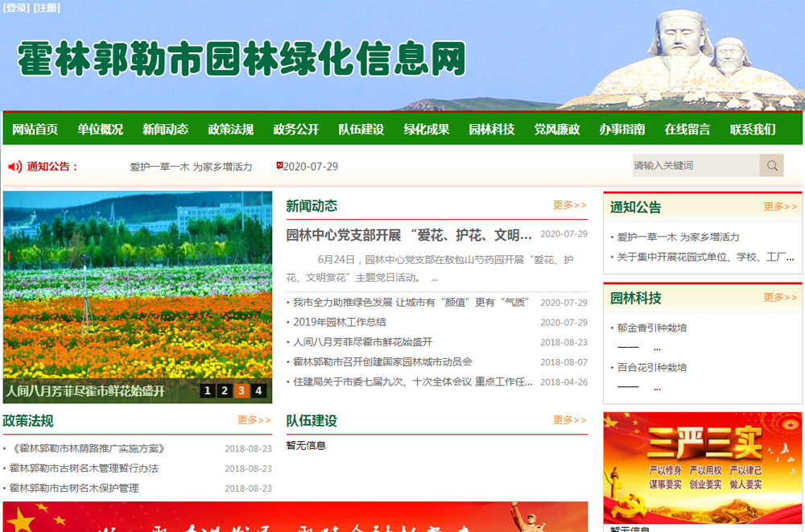Open the 政务公开 navigation menu

pyautogui.click(x=295, y=129)
